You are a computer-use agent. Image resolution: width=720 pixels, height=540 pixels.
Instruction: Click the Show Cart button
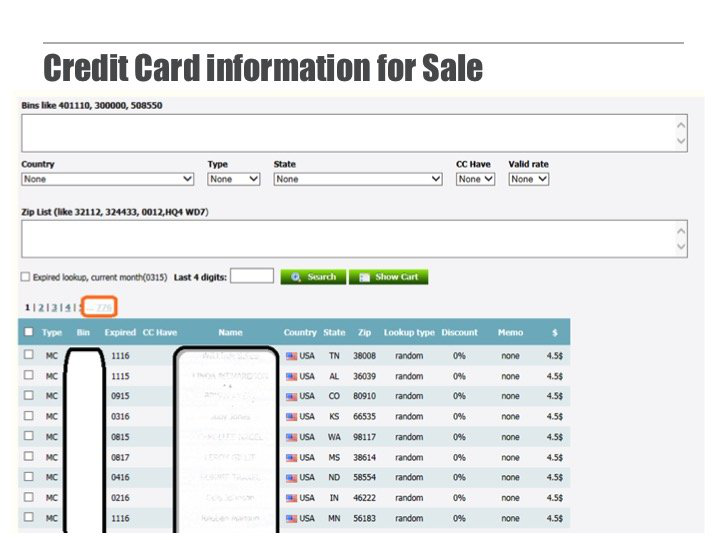click(x=388, y=277)
